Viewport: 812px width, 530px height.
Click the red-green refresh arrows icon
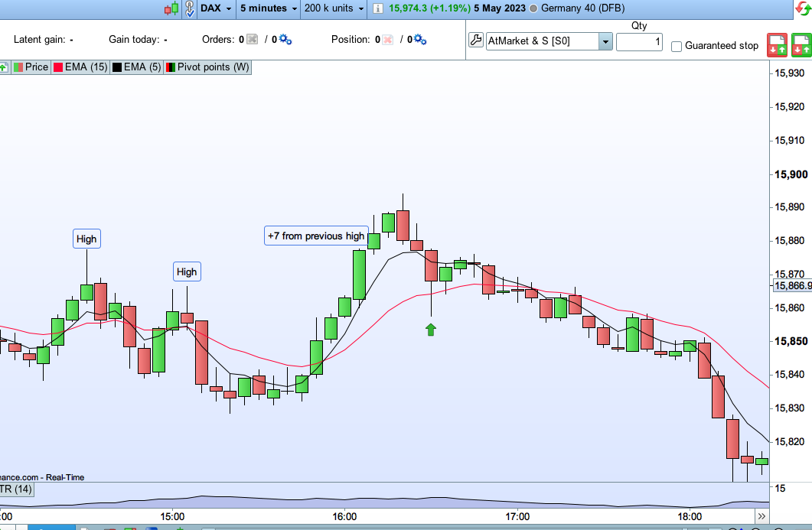[x=803, y=8]
